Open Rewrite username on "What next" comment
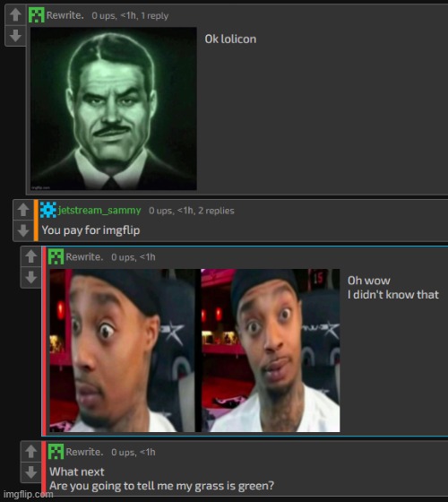This screenshot has width=448, height=502. click(x=84, y=452)
